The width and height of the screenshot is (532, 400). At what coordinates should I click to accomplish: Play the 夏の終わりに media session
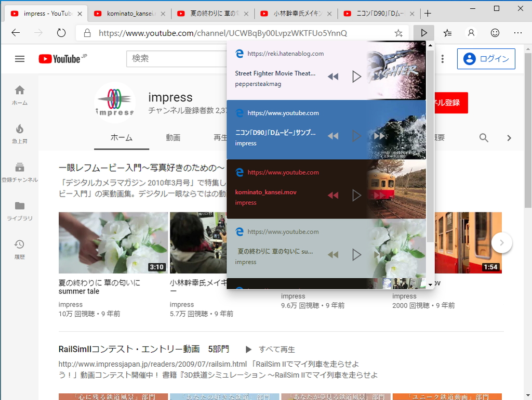pos(357,254)
